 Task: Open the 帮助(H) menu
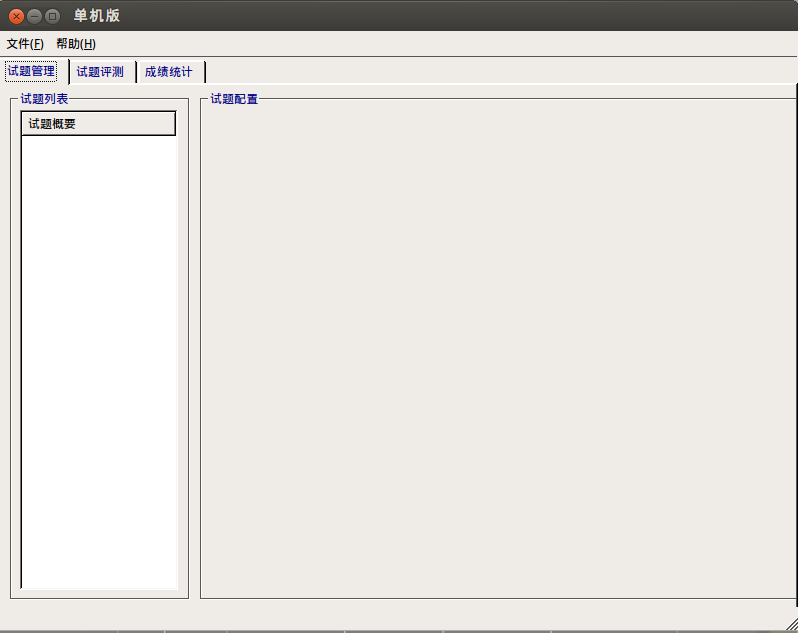(x=76, y=44)
